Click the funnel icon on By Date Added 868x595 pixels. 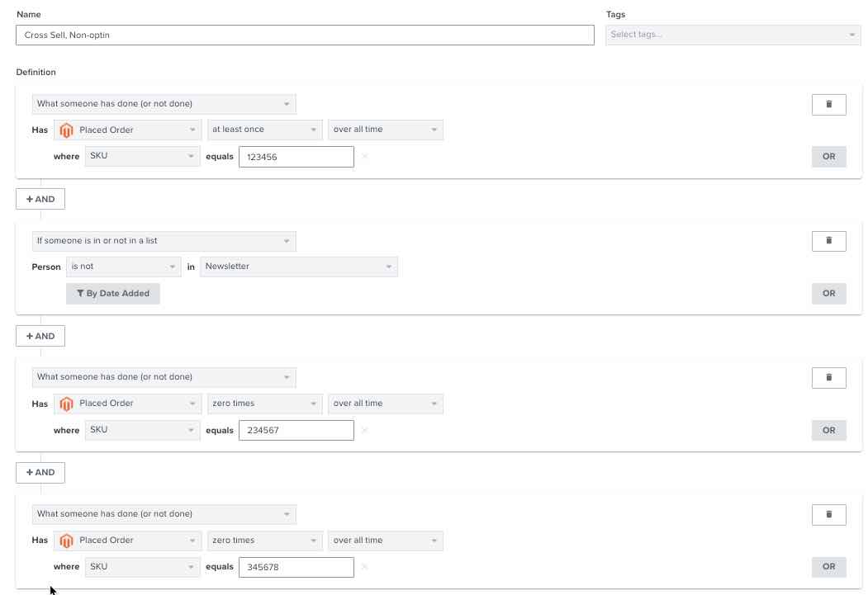(80, 293)
